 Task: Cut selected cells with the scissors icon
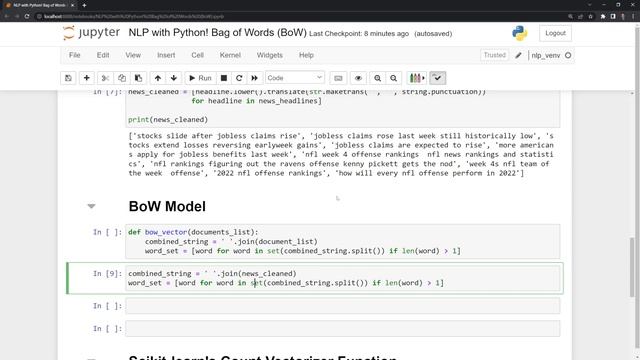[105, 78]
